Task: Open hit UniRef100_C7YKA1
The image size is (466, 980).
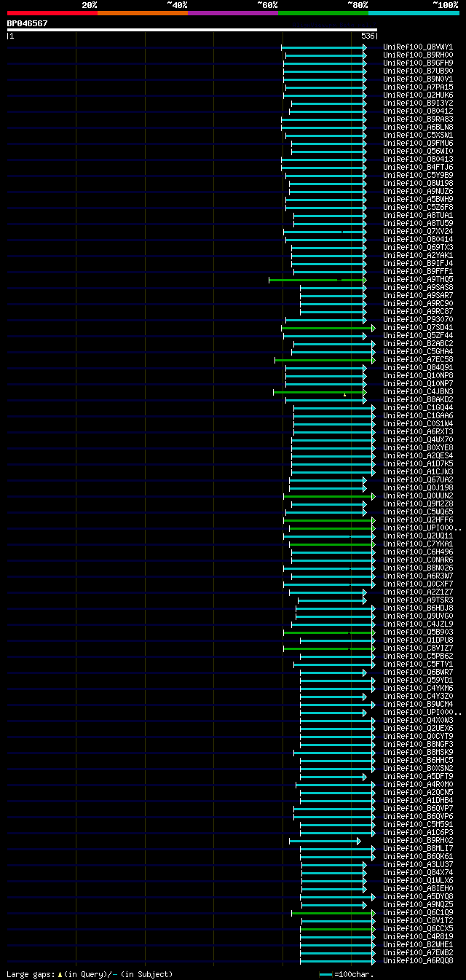Action: [418, 544]
